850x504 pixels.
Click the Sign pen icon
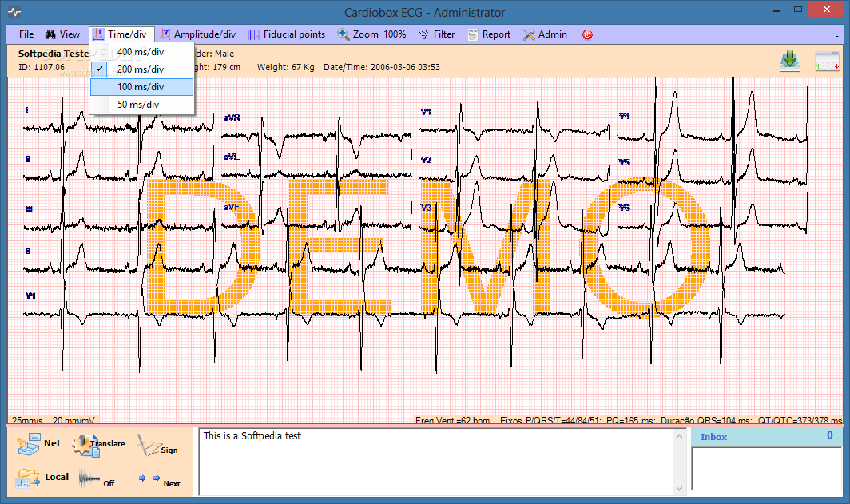pyautogui.click(x=148, y=446)
